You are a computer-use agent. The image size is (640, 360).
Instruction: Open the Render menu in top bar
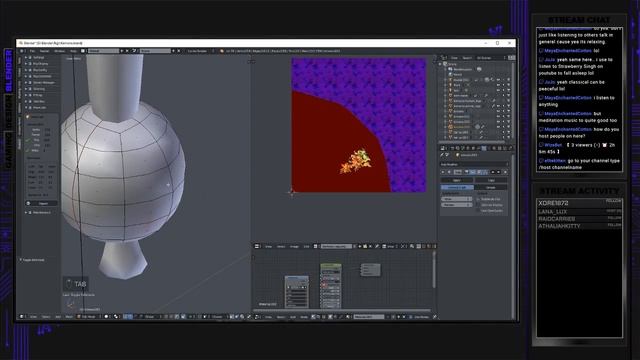[44, 51]
